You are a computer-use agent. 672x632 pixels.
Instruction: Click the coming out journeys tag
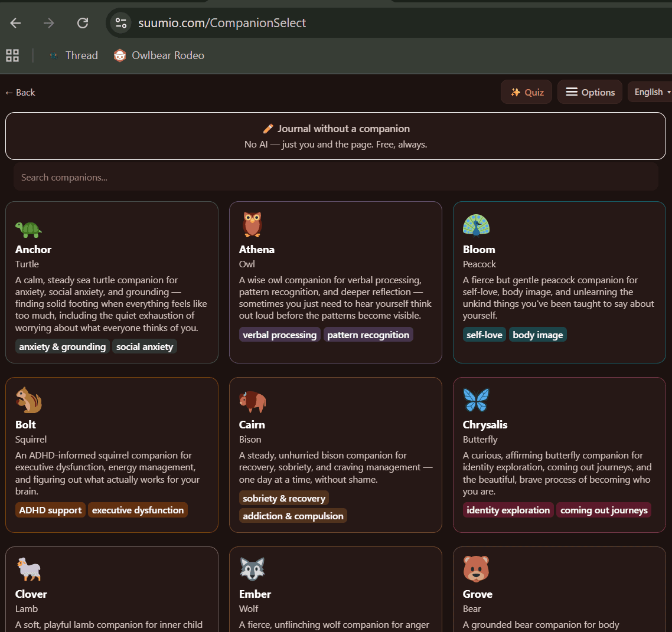click(604, 510)
